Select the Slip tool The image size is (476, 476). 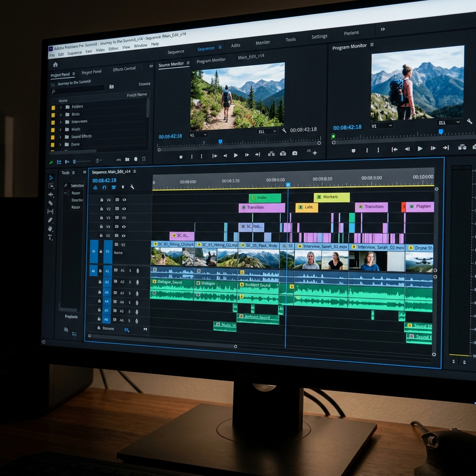(x=50, y=212)
